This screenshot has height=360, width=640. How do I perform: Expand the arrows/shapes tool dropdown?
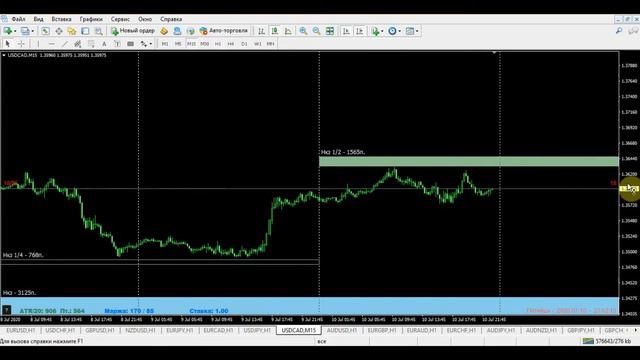click(151, 44)
